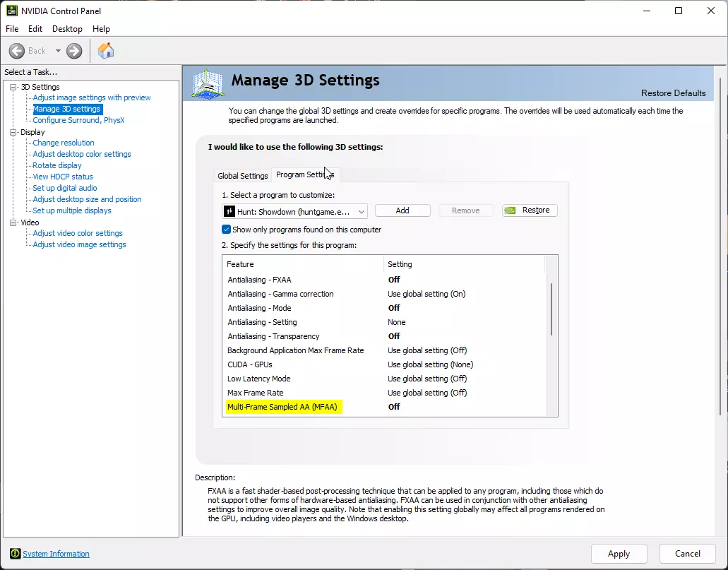Select the Antialiasing - FXAA row

pyautogui.click(x=384, y=280)
